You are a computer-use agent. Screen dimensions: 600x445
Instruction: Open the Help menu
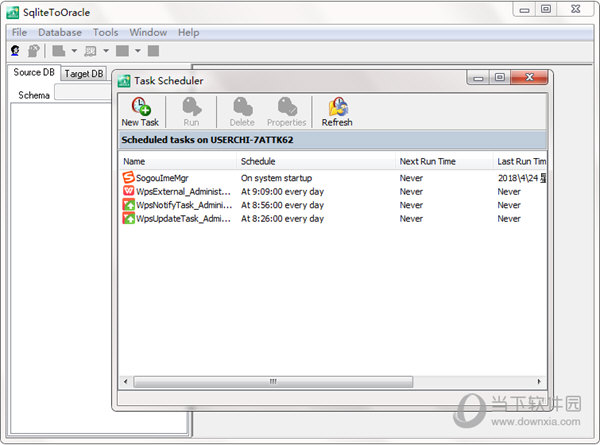189,33
